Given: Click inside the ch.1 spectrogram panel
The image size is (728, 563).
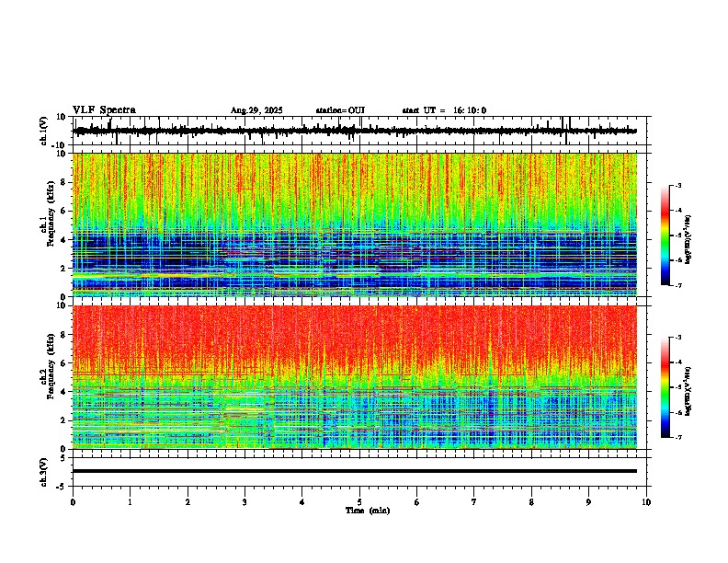Looking at the screenshot, I should coord(355,224).
